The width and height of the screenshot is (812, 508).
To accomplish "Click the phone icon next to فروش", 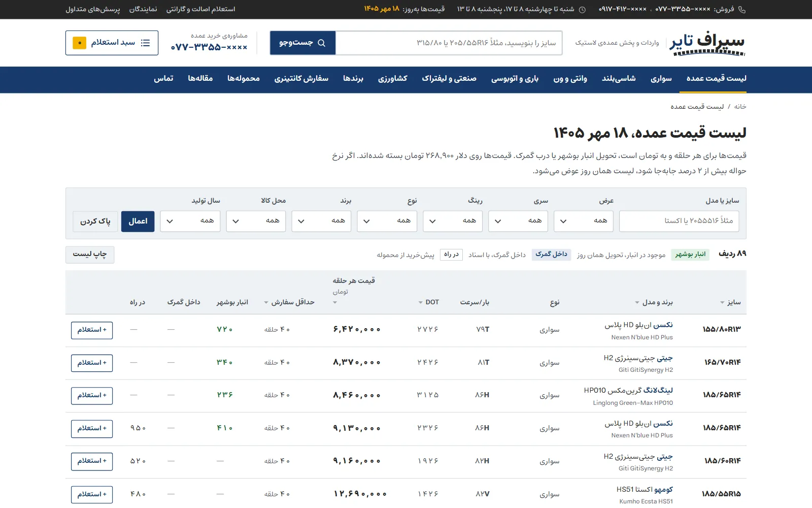I will click(x=742, y=9).
